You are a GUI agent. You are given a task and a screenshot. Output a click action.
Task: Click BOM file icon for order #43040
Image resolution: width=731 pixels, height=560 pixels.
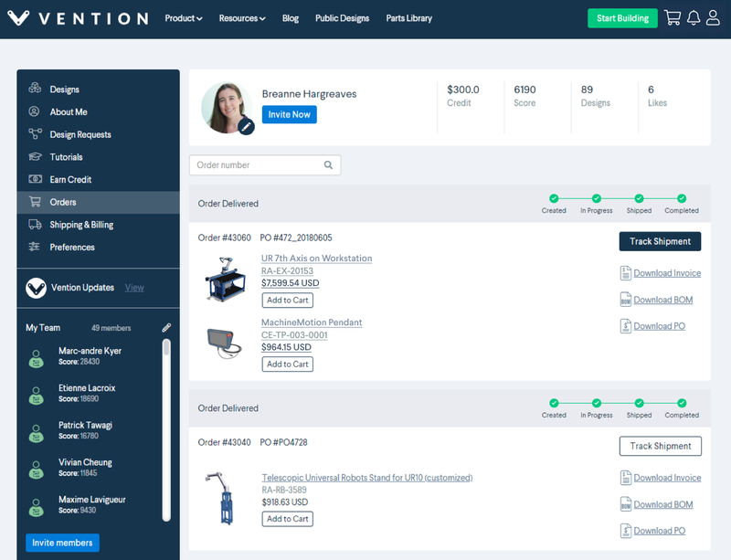click(x=626, y=504)
